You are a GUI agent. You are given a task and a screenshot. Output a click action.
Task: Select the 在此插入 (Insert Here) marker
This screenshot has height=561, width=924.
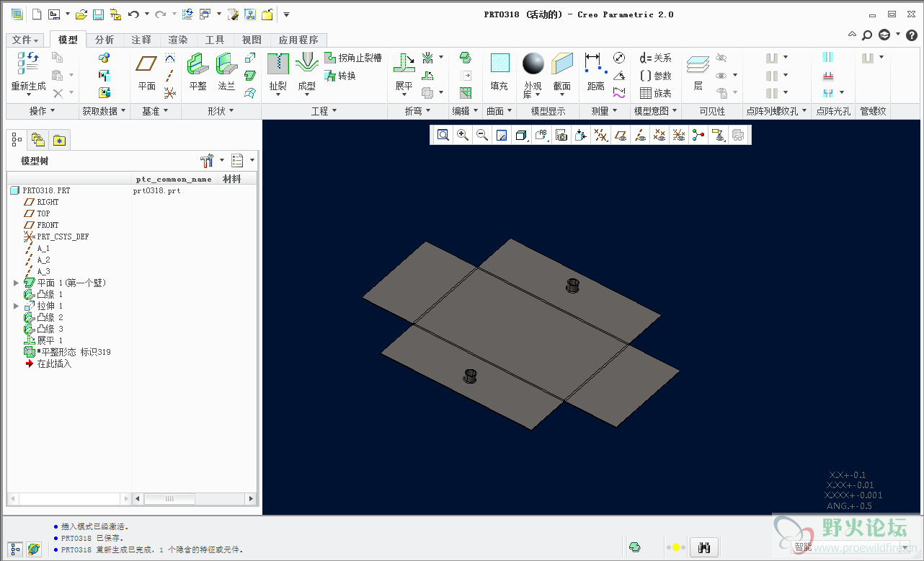[48, 363]
